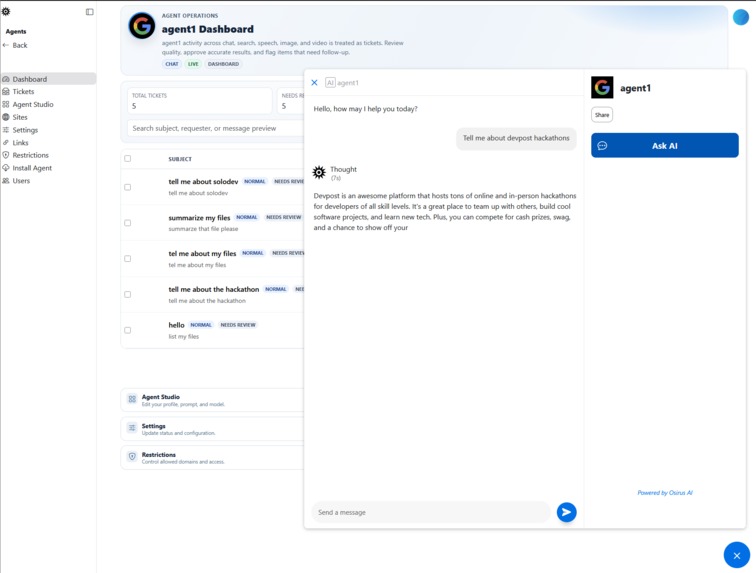Viewport: 756px width, 573px height.
Task: Click the Share button
Action: click(602, 115)
